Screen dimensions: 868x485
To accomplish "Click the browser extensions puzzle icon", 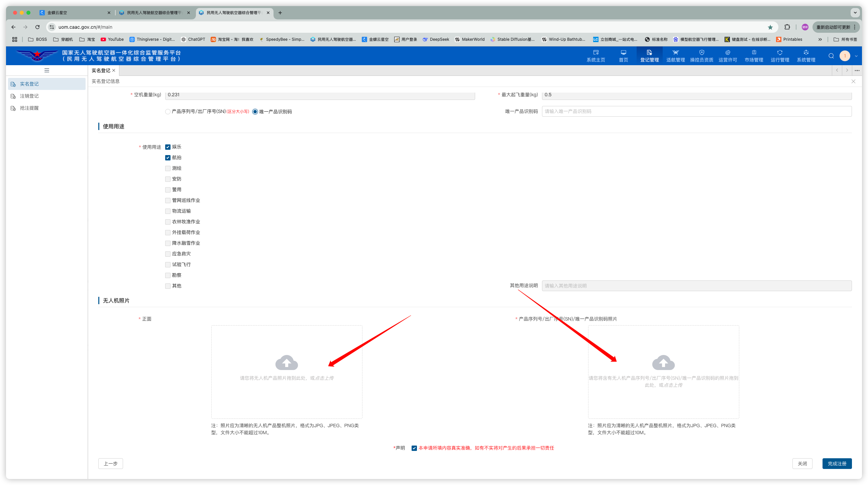I will 787,27.
